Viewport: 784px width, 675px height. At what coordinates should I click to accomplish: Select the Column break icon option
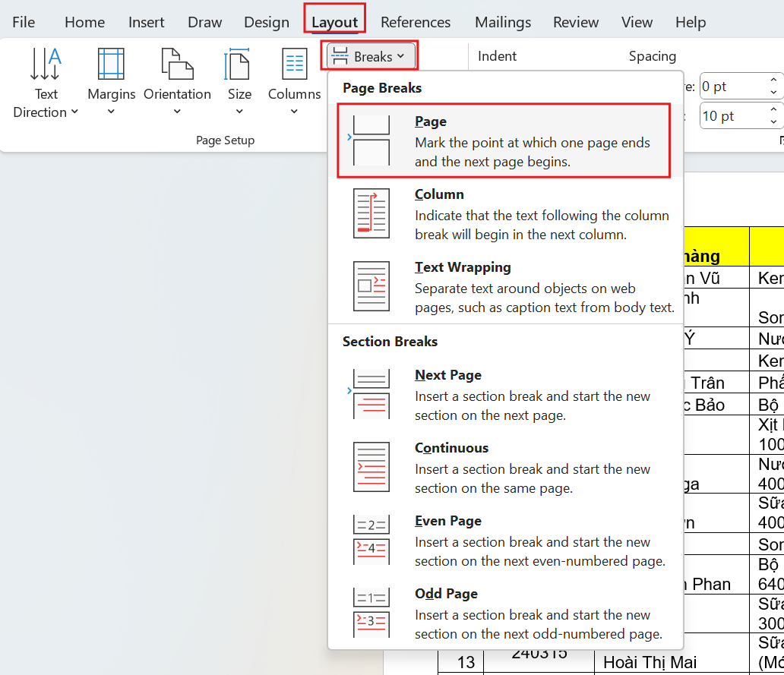click(371, 213)
